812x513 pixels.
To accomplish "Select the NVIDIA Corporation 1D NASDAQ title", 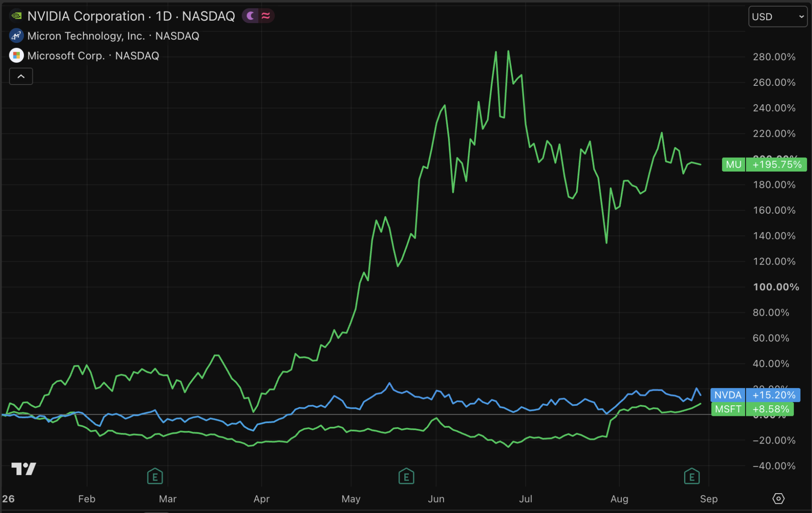I will 131,16.
